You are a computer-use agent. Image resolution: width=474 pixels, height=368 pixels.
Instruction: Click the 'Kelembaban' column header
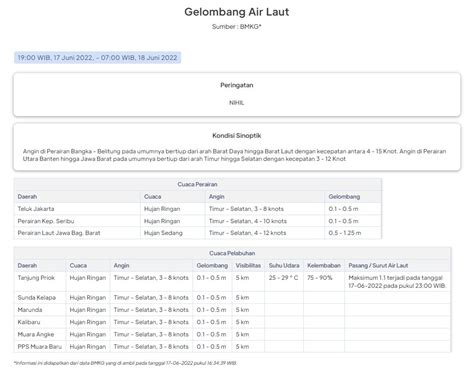coord(324,266)
